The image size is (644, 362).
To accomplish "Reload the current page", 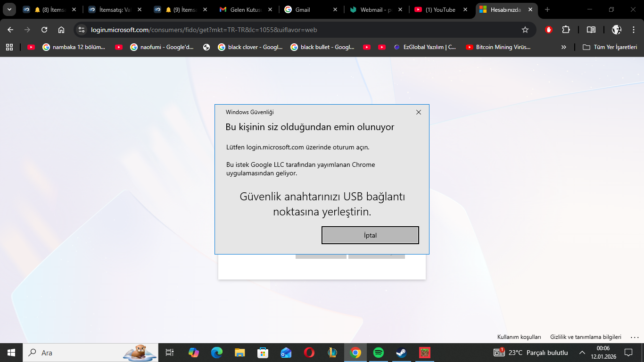I will click(x=44, y=30).
